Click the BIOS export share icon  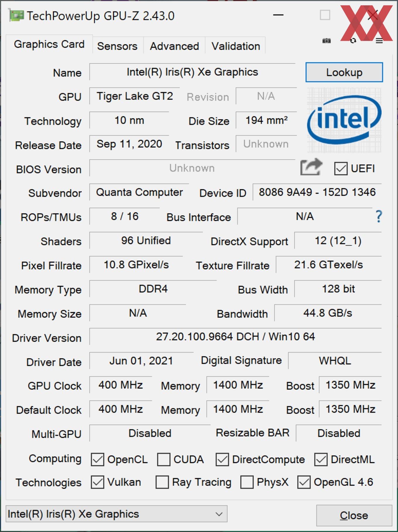[311, 167]
